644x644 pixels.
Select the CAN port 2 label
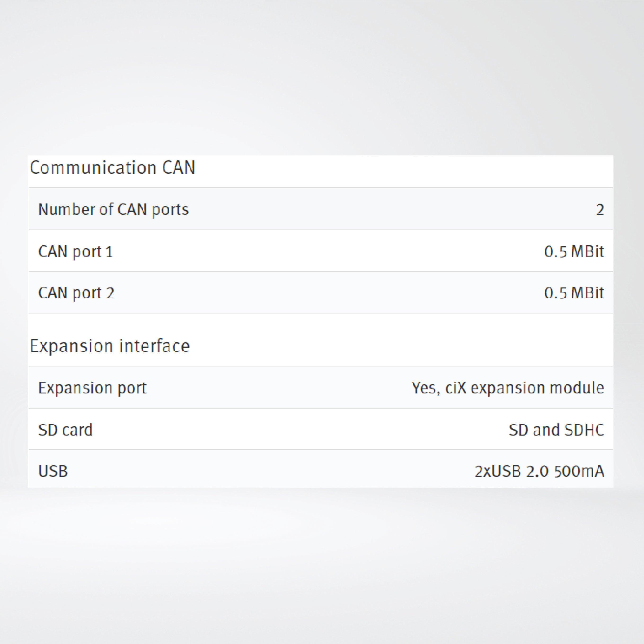[x=76, y=293]
